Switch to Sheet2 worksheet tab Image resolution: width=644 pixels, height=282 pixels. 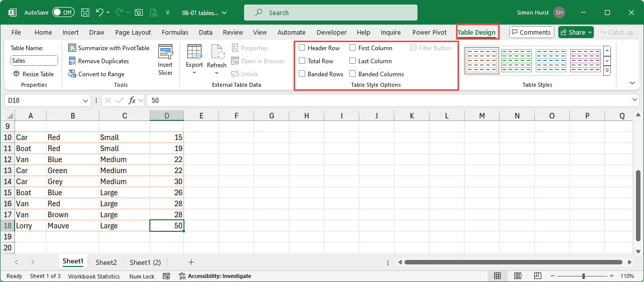click(x=106, y=262)
